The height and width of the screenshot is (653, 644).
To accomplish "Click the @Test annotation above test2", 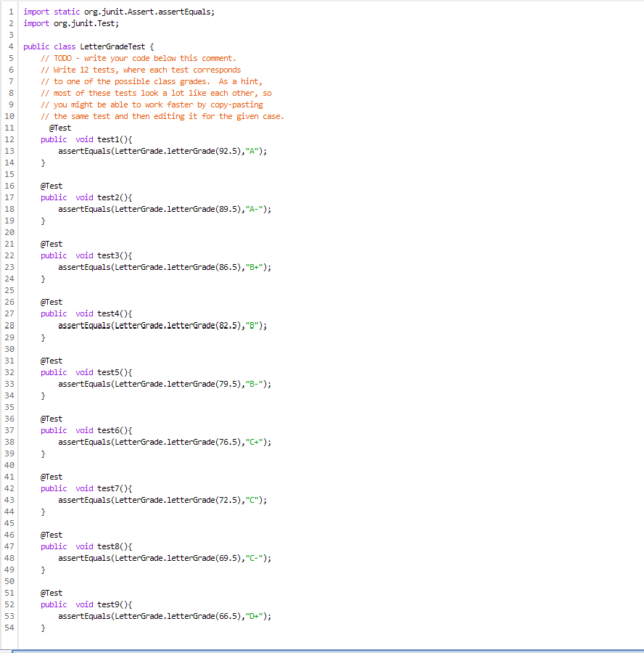I will point(51,185).
